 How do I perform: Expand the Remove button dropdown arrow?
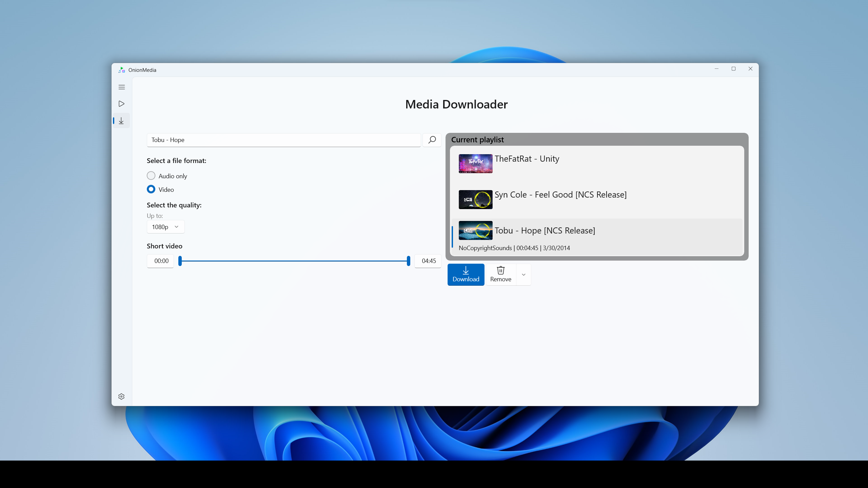click(524, 274)
